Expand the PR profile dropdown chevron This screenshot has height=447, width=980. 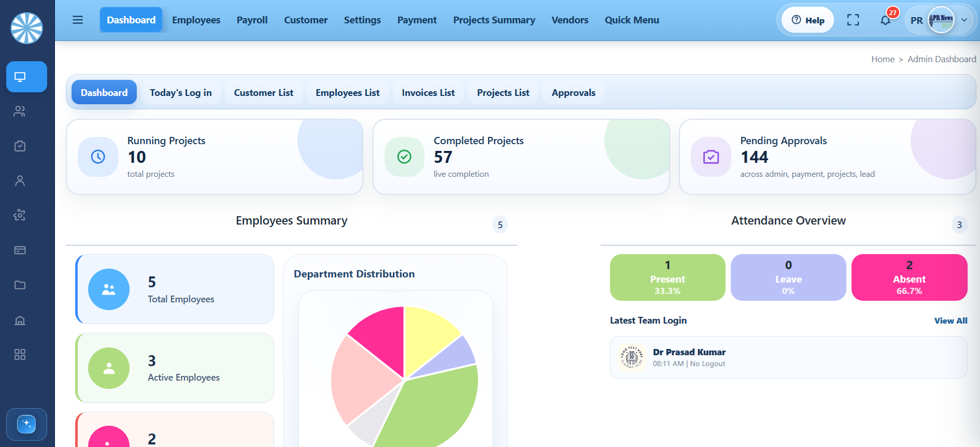click(964, 20)
